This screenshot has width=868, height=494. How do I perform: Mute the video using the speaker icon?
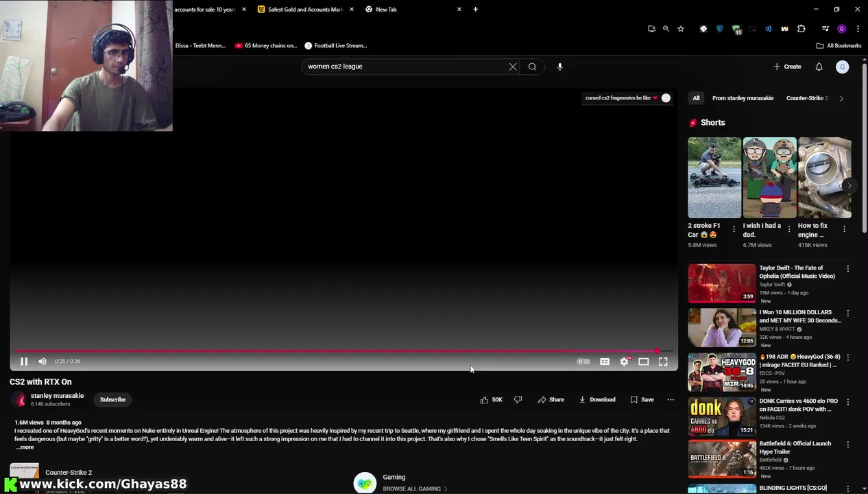[x=43, y=362]
